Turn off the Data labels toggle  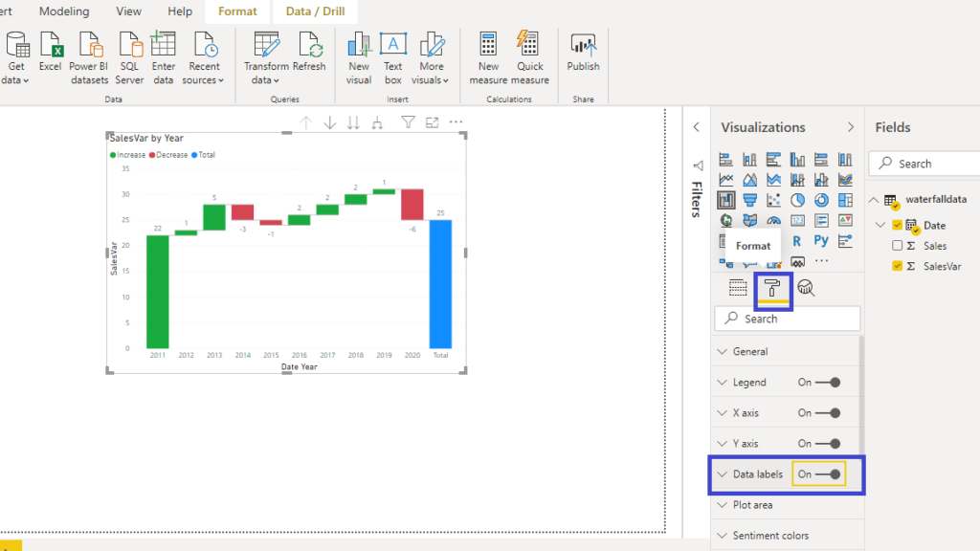click(x=829, y=474)
